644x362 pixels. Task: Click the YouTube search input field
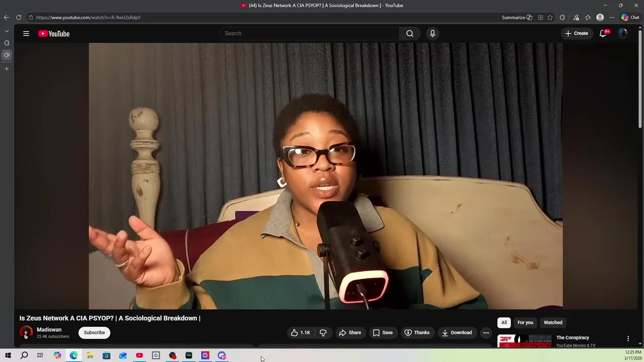click(309, 34)
